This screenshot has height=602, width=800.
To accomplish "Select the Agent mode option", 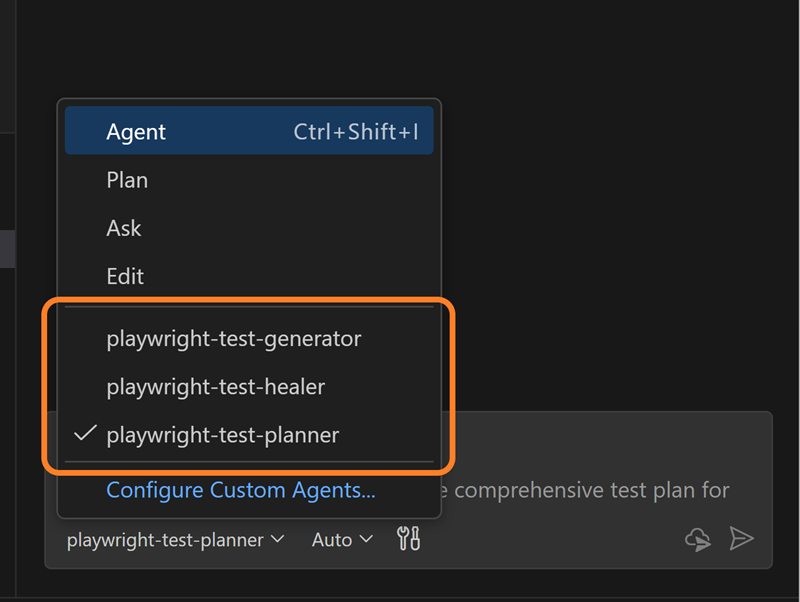I will click(137, 132).
